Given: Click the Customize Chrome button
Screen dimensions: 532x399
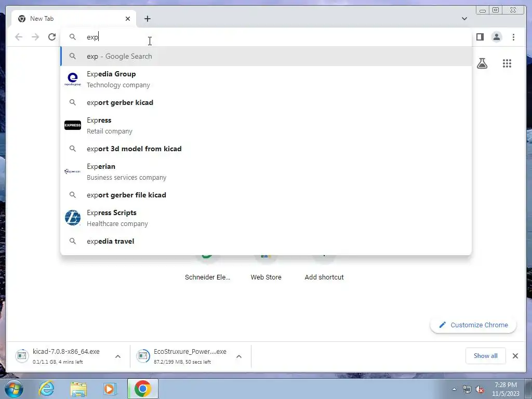Looking at the screenshot, I should tap(473, 325).
